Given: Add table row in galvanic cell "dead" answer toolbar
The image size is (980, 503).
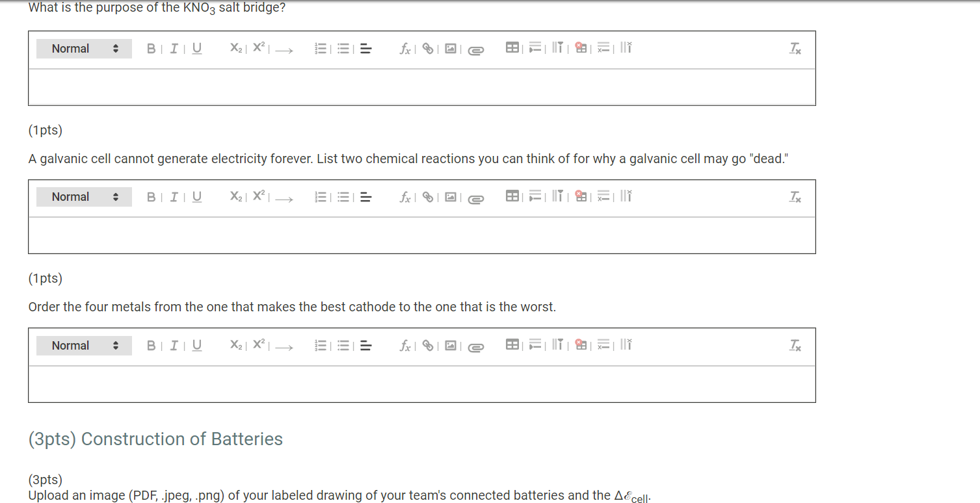Looking at the screenshot, I should pyautogui.click(x=535, y=196).
